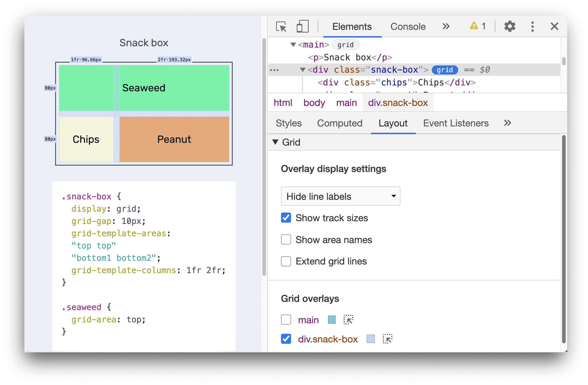588x385 pixels.
Task: Click the more options menu icon
Action: (534, 27)
